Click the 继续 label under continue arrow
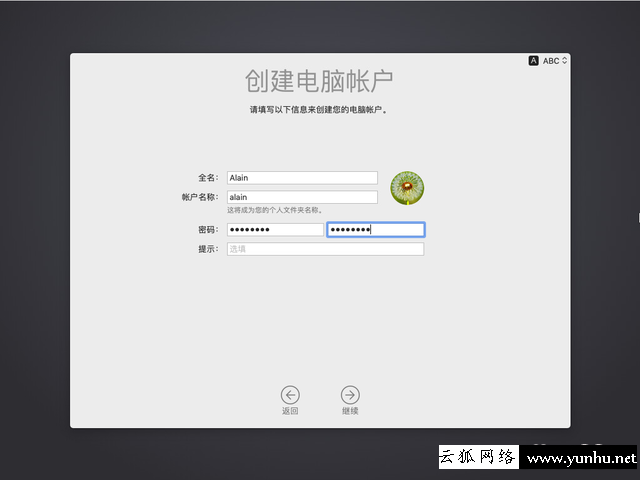The width and height of the screenshot is (640, 480). 350,411
